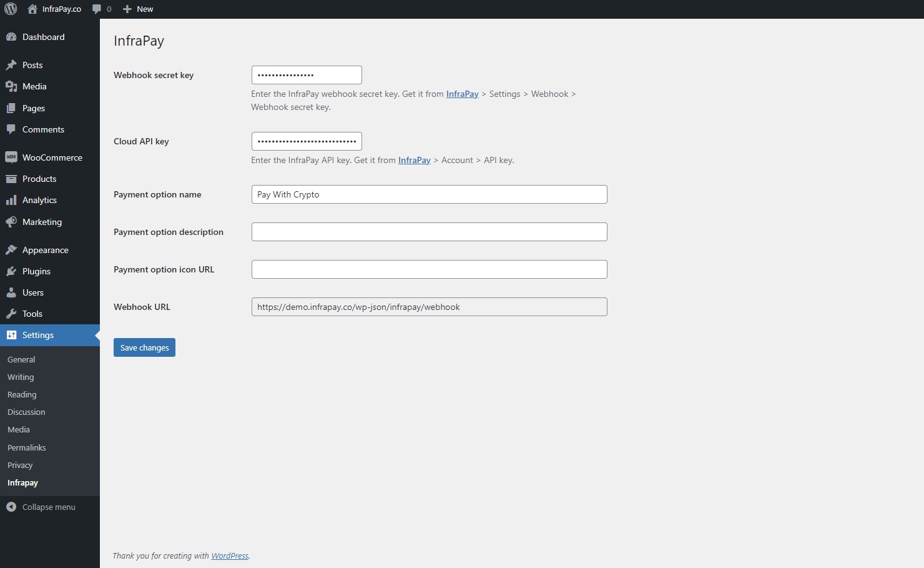This screenshot has height=568, width=924.
Task: Go to WooCommerce menu
Action: [x=50, y=157]
